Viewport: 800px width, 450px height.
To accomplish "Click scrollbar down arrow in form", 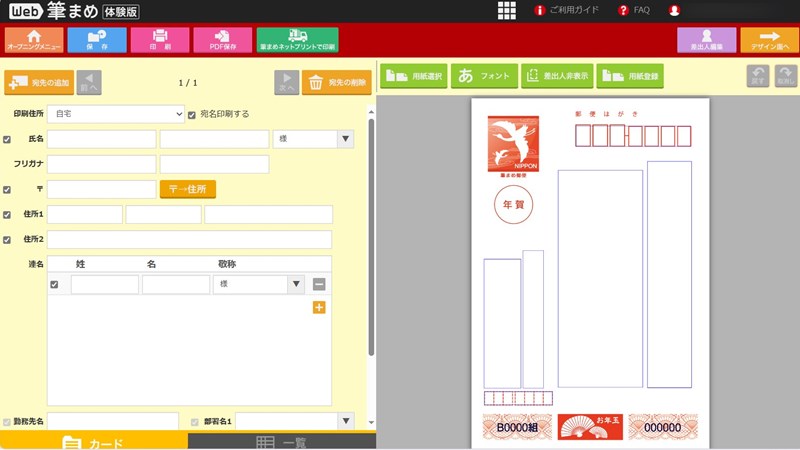I will click(371, 422).
